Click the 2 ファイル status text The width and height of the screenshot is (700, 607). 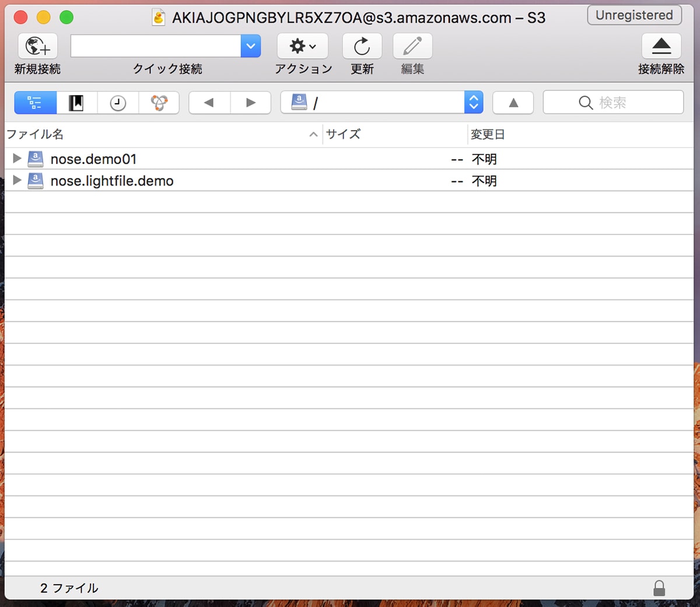pos(69,588)
